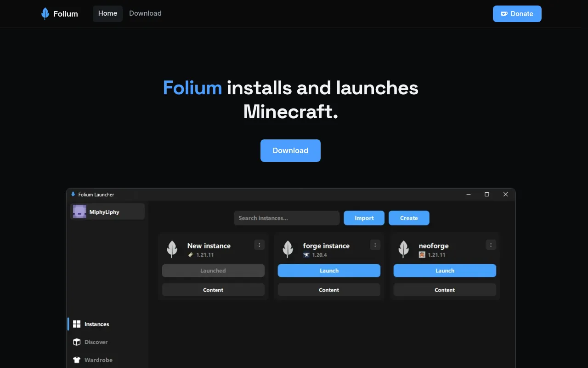Open Content for neoforge

(x=445, y=290)
